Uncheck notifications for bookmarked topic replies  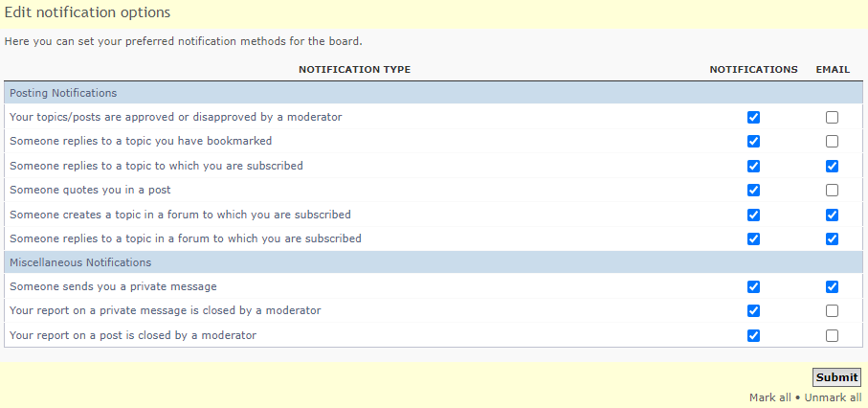pos(753,142)
